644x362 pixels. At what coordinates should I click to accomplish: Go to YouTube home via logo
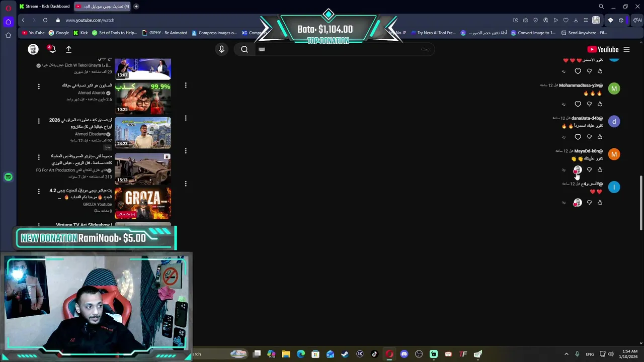point(603,49)
